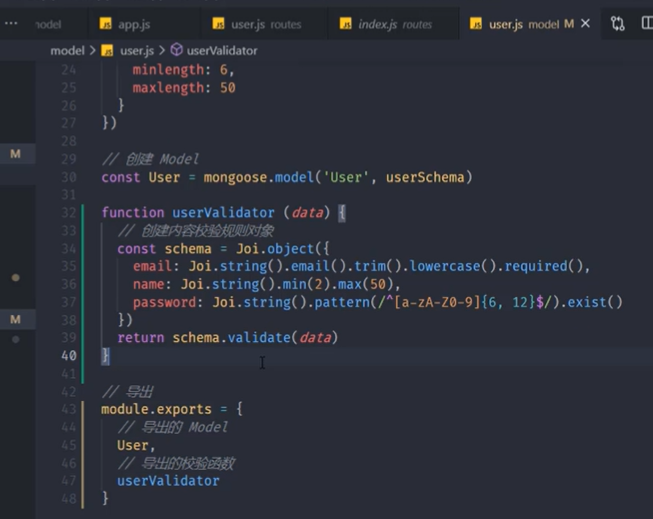Click 'userSchema' argument on line 30
Screen dimensions: 653x519
425,177
